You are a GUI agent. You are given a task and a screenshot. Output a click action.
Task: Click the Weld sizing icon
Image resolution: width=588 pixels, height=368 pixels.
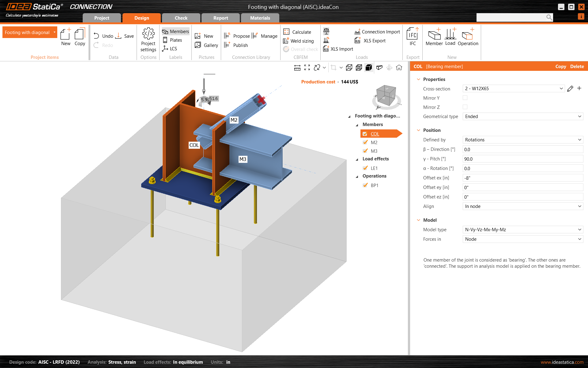[286, 41]
